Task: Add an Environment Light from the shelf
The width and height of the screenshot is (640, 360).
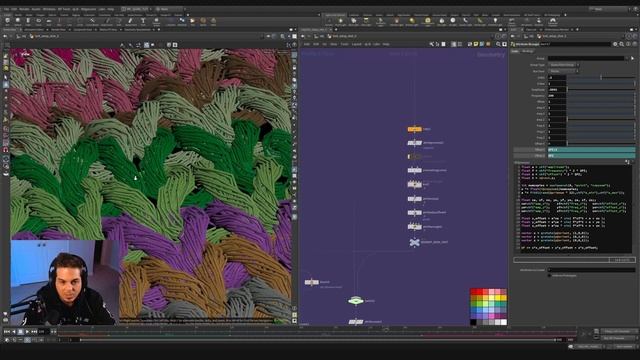Action: [427, 21]
